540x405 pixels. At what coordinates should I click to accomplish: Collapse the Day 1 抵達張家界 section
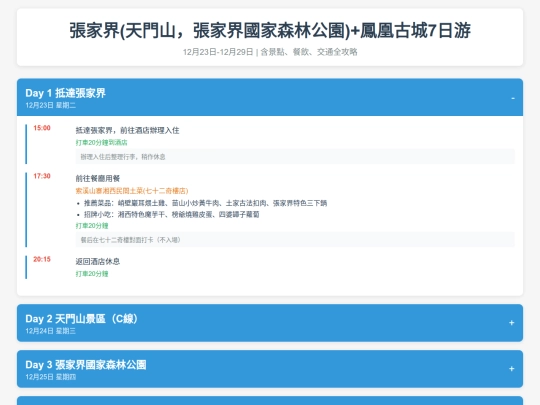(270, 97)
